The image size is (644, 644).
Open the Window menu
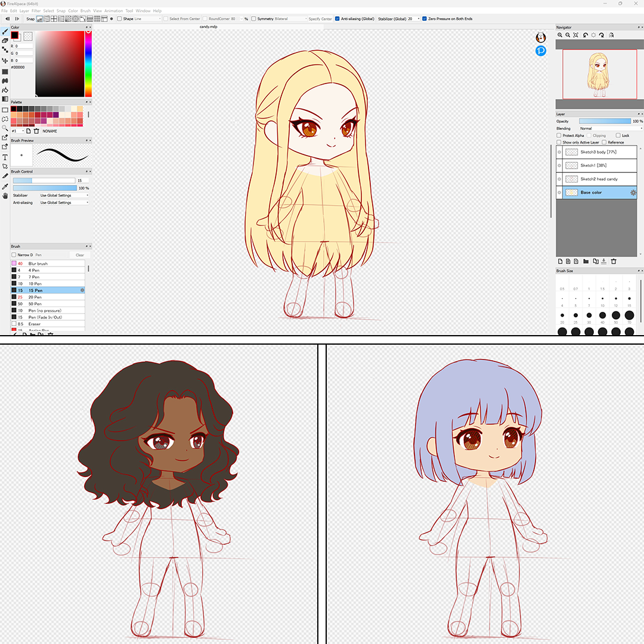click(143, 11)
